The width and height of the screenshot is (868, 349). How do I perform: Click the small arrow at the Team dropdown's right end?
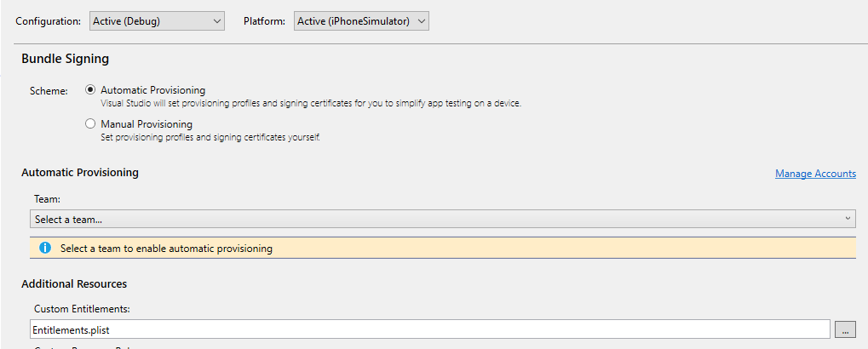(848, 219)
